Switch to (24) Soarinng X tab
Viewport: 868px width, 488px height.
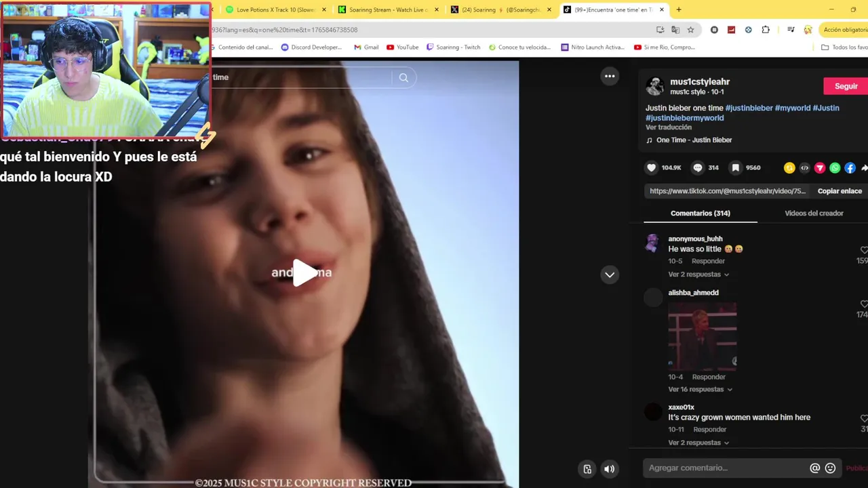(501, 9)
